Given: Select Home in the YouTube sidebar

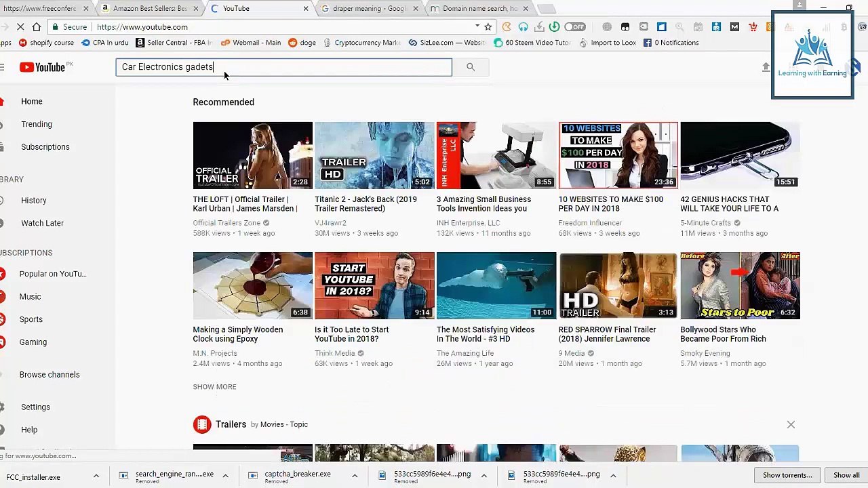Looking at the screenshot, I should [x=31, y=102].
